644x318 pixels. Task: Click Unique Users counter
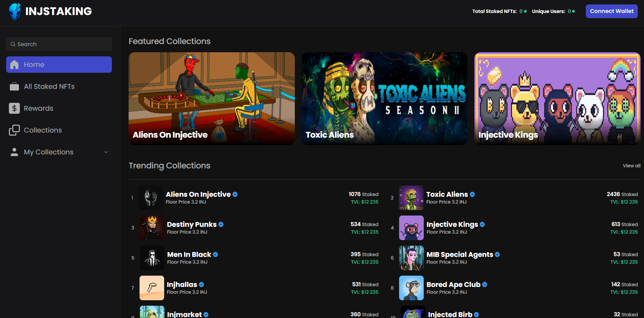pos(553,11)
